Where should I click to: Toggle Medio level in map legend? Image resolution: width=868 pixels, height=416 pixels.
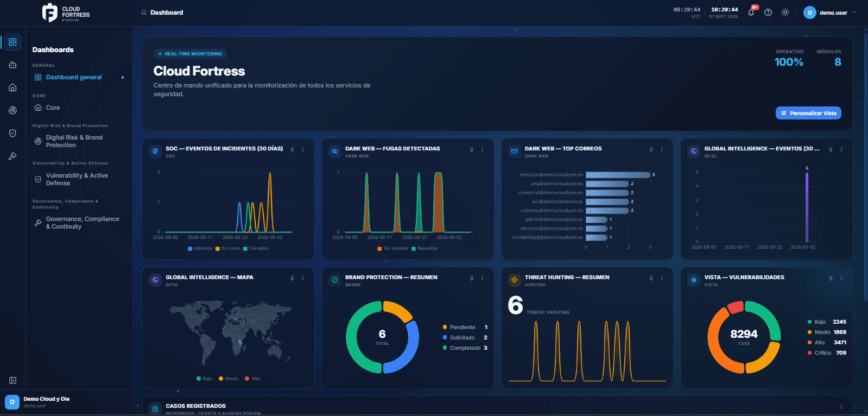click(x=229, y=379)
